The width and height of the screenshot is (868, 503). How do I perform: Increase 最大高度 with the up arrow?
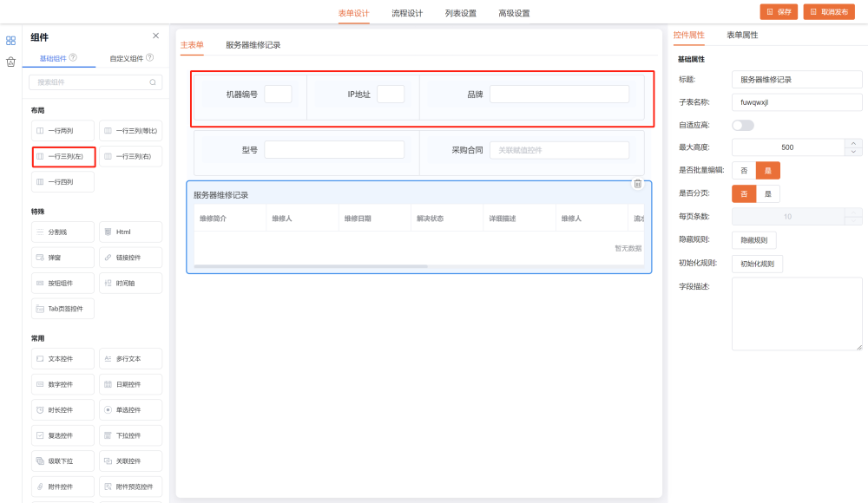click(854, 143)
